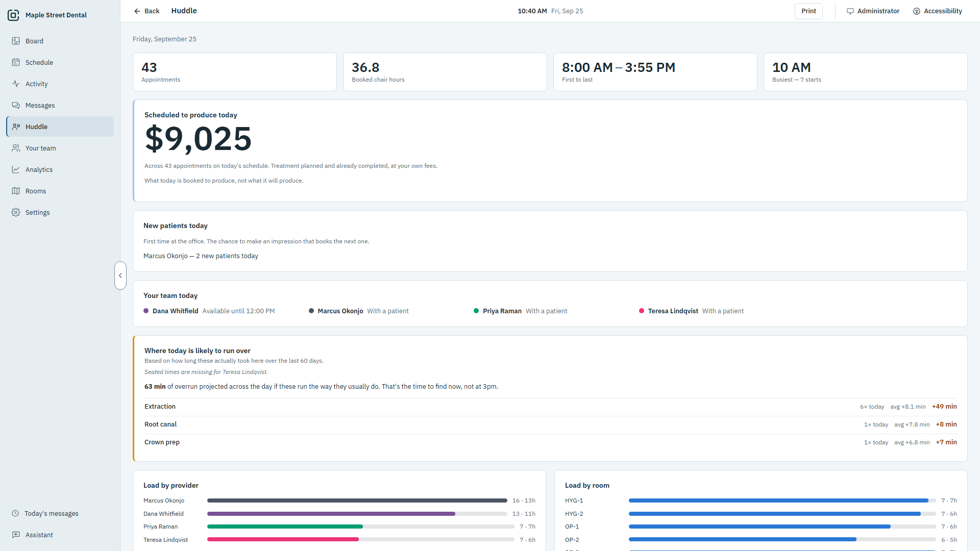Screen dimensions: 980x551
Task: Click the Accessibility person icon
Action: [x=917, y=11]
